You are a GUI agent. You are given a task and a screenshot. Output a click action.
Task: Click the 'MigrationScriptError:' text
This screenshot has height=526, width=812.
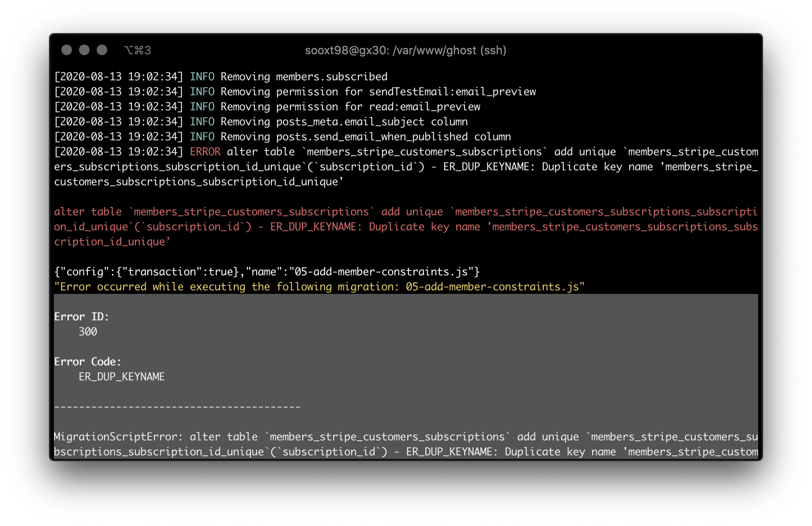click(118, 437)
